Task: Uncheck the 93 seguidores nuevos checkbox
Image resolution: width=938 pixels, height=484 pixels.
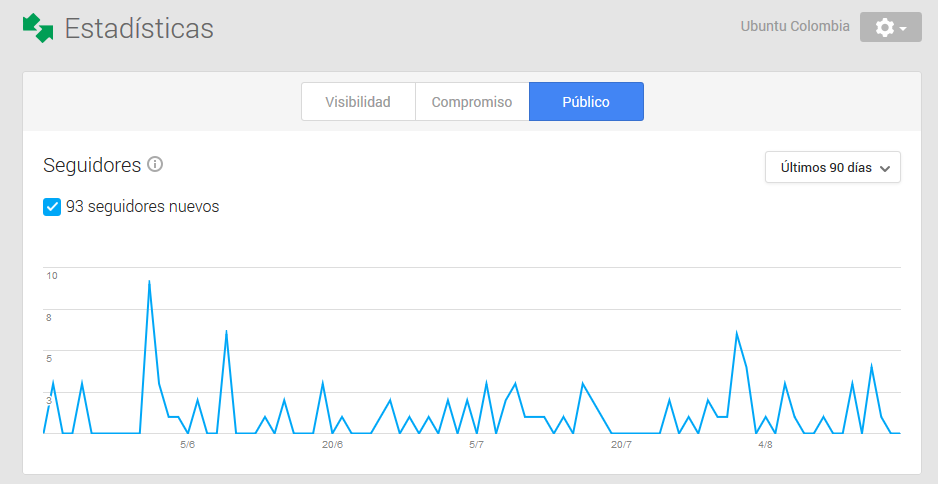Action: [53, 207]
